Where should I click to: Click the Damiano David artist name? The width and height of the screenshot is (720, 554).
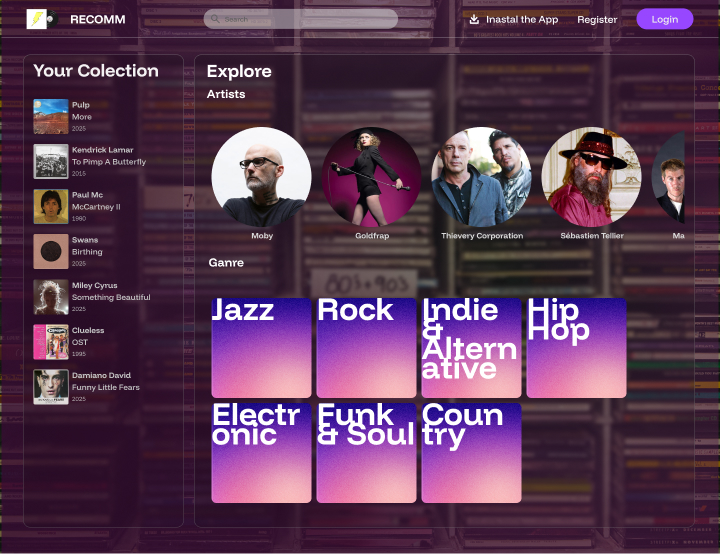tap(101, 375)
